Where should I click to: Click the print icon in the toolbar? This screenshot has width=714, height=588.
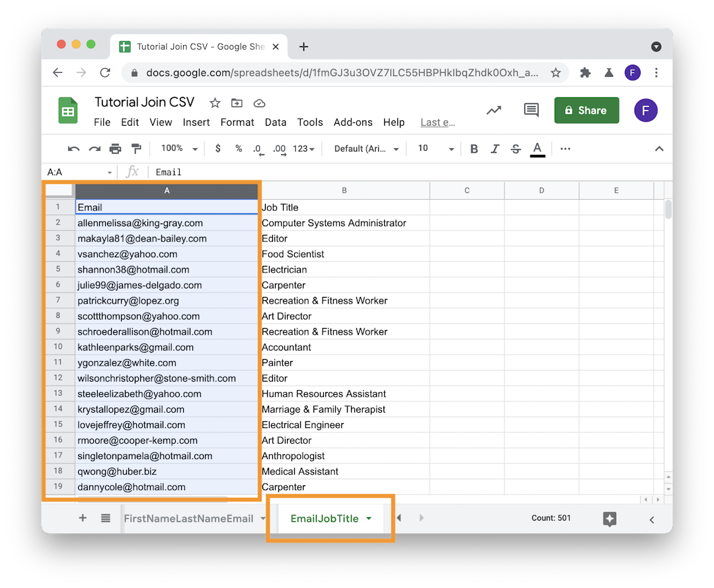click(x=116, y=148)
